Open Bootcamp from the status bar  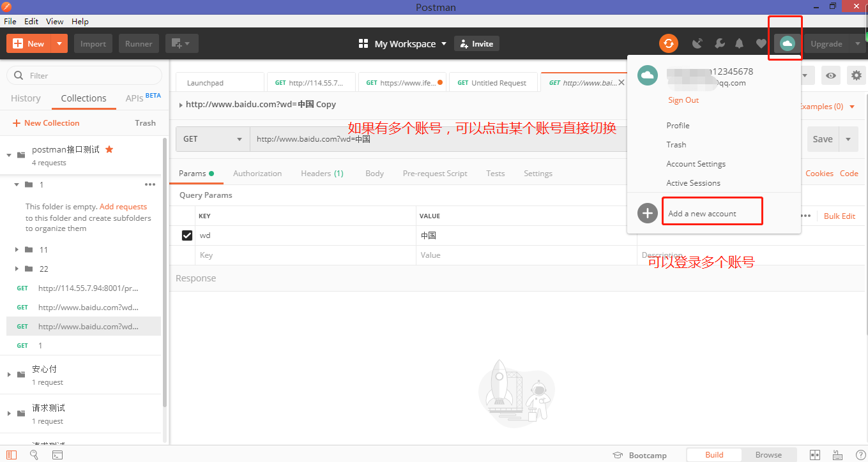coord(639,455)
